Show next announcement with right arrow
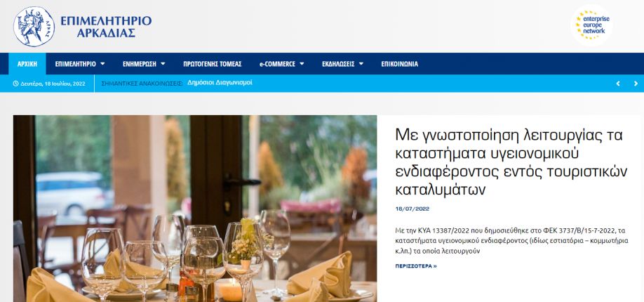 click(636, 84)
